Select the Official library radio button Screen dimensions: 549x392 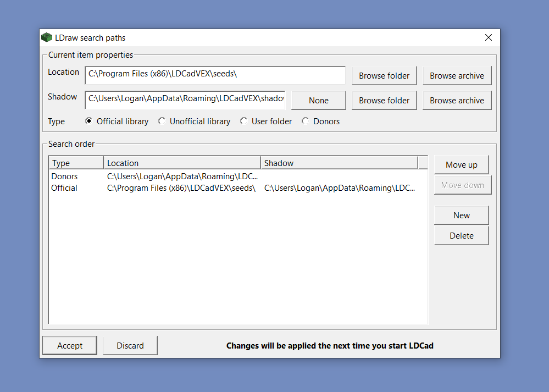tap(89, 122)
